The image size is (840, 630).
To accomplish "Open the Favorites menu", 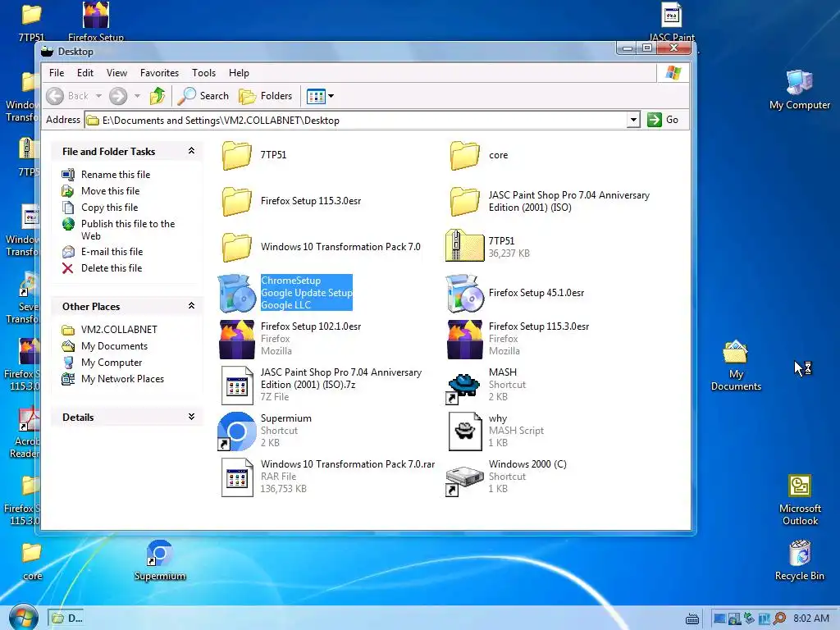I will coord(159,73).
